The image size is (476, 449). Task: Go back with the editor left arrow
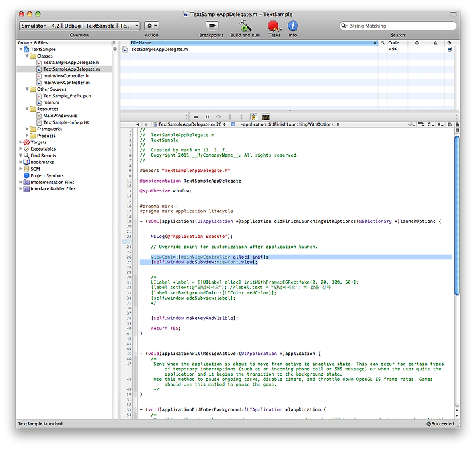(x=138, y=124)
